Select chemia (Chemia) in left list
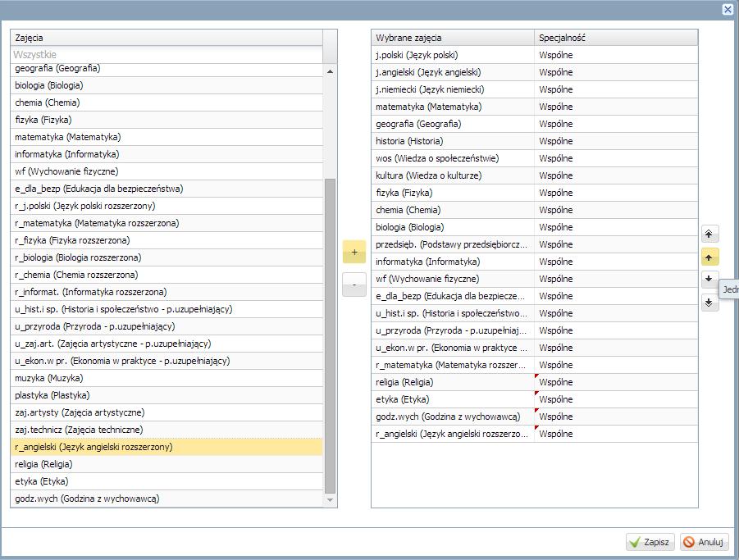The height and width of the screenshot is (560, 739). pos(167,102)
